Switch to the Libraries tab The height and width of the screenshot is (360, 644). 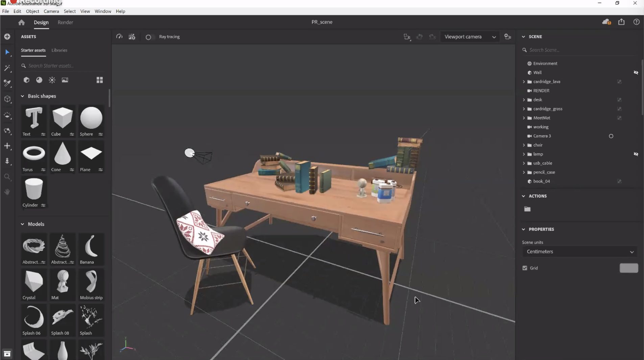point(59,50)
